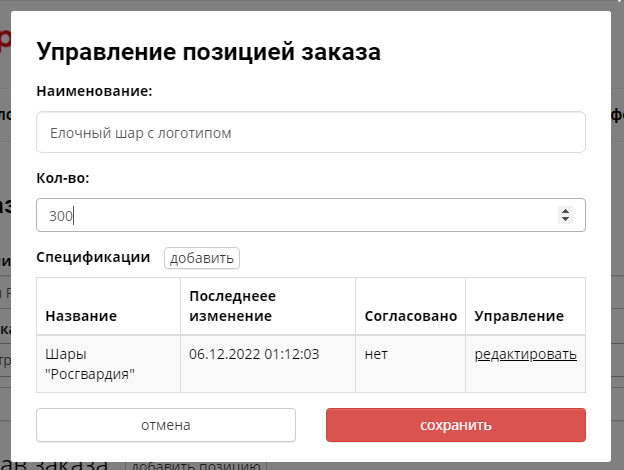Click the Наименование field label
The image size is (624, 470).
(94, 91)
